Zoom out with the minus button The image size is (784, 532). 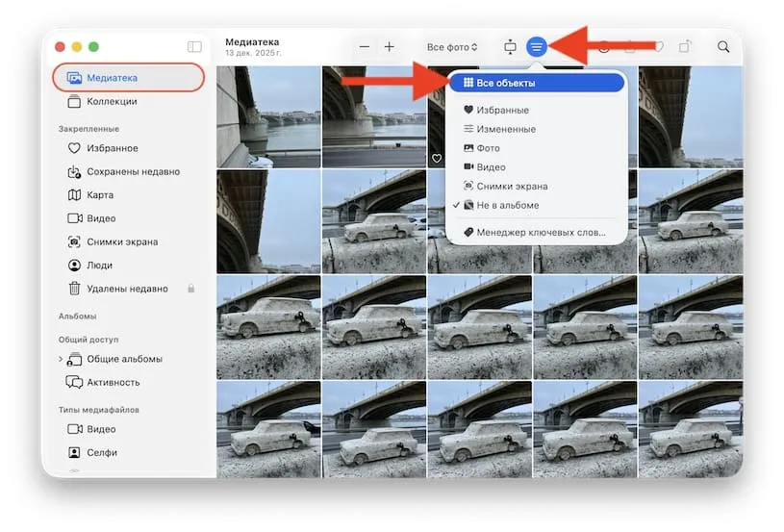pyautogui.click(x=365, y=46)
